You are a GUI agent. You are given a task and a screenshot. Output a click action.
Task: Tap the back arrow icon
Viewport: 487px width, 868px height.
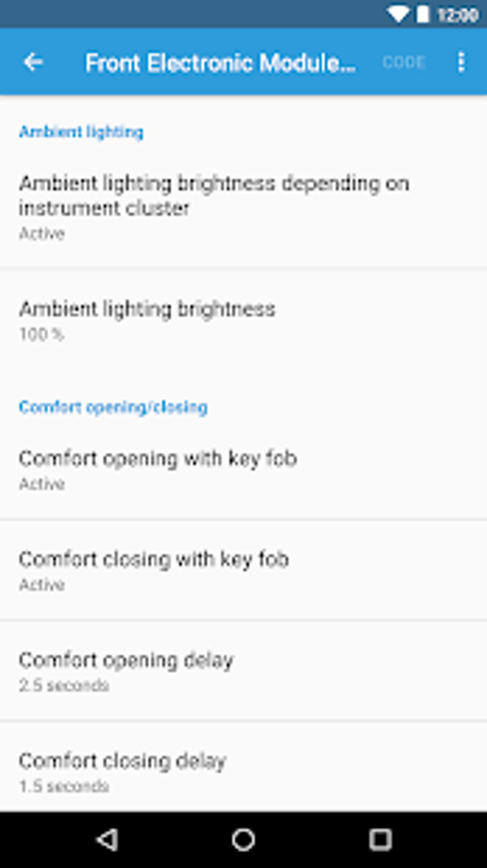(x=33, y=62)
